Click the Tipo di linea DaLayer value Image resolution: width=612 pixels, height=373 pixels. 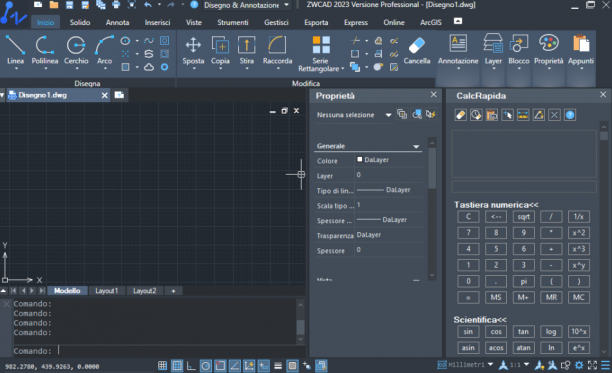pos(389,190)
